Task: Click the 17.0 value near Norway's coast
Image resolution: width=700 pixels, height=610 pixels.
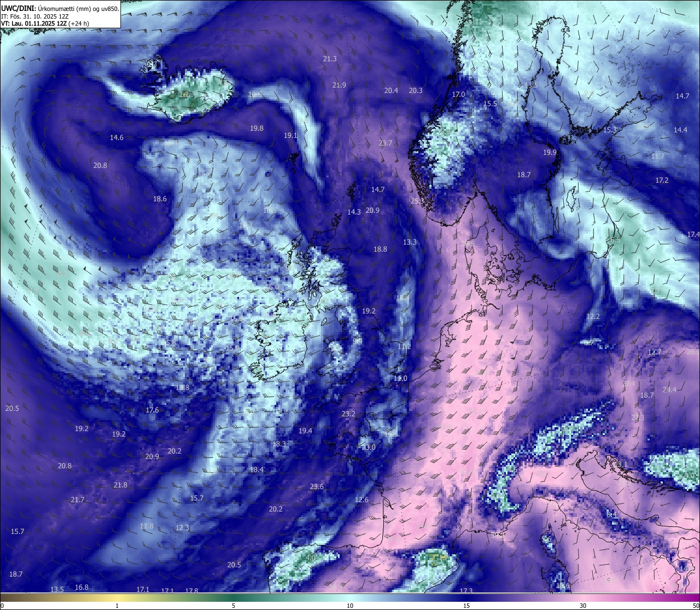Action: tap(458, 94)
